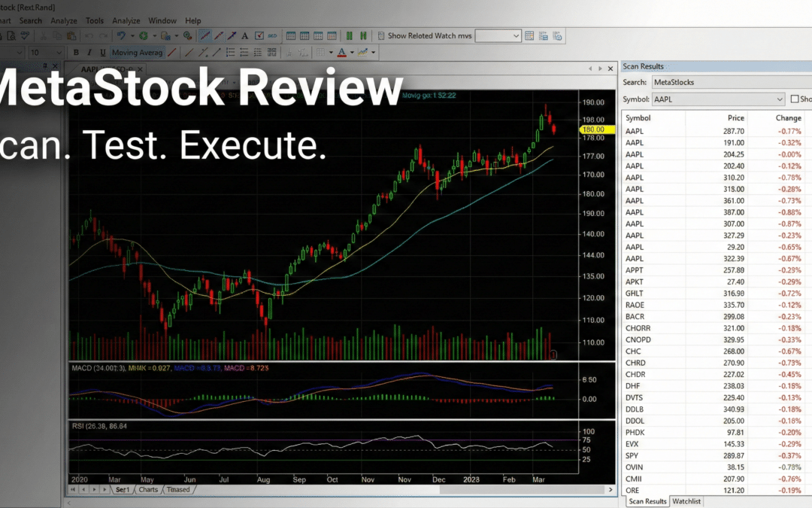The width and height of the screenshot is (812, 508).
Task: Open the empty combo box after Show Reloted Watch
Action: pyautogui.click(x=498, y=36)
